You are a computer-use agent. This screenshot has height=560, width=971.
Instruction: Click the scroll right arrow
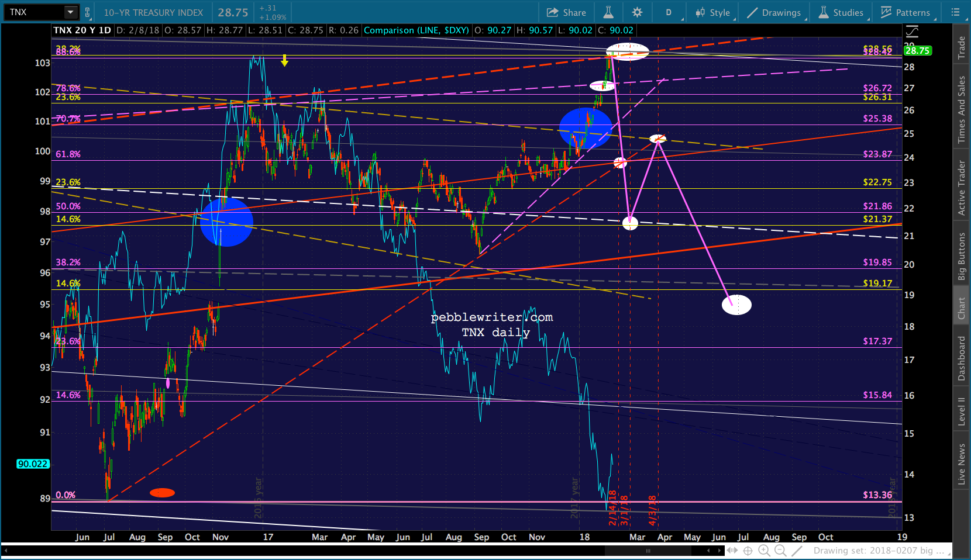(719, 551)
